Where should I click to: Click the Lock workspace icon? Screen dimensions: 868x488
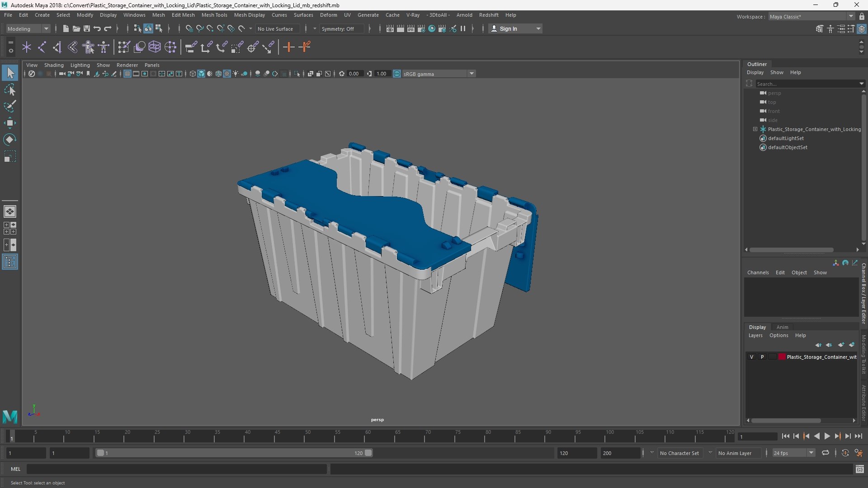click(x=862, y=16)
